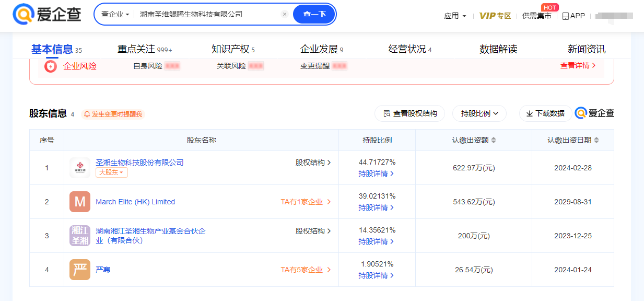The height and width of the screenshot is (301, 644).
Task: Switch to the 企业发展 tab
Action: tap(322, 49)
